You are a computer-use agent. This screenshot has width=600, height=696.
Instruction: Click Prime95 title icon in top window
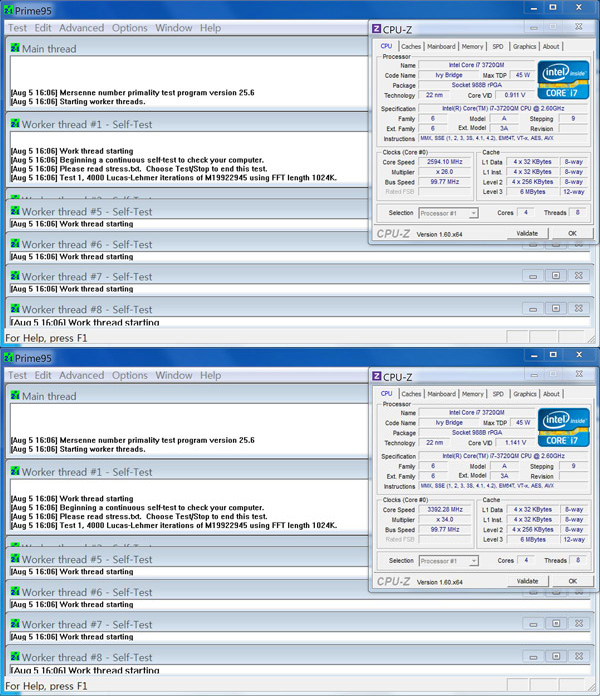8,9
